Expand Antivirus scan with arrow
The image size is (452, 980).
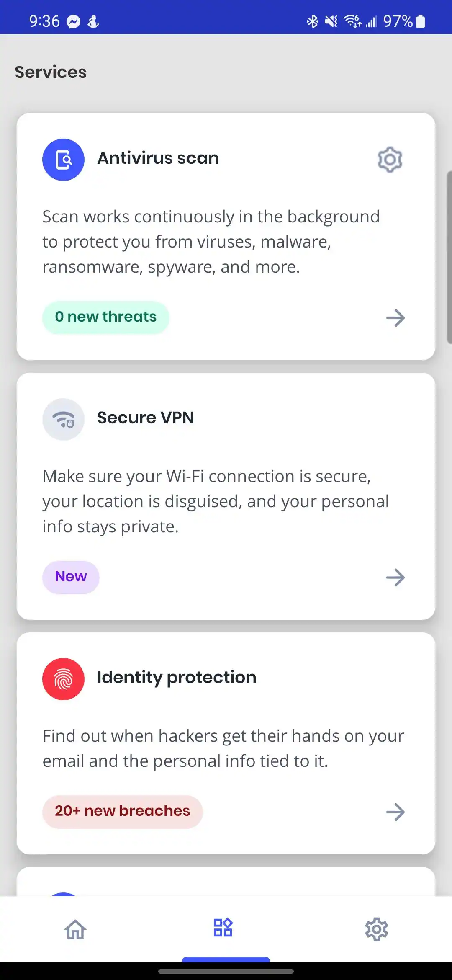[x=395, y=318]
